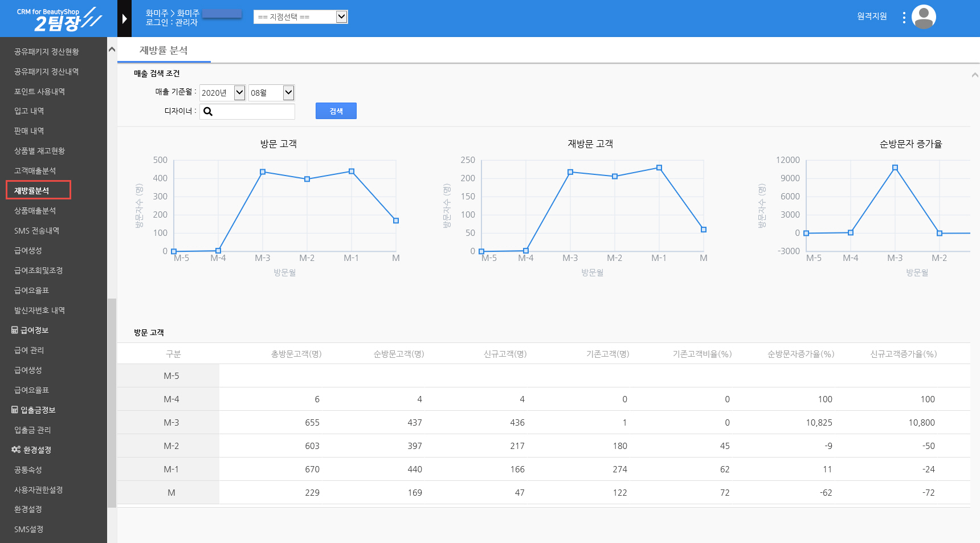Click total visitors value 655

click(312, 423)
